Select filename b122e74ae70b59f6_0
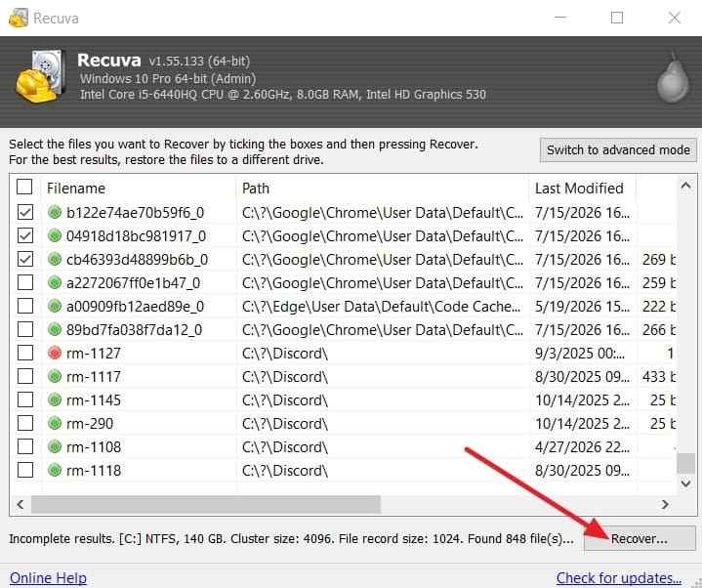Screen dimensions: 702x588 135,212
